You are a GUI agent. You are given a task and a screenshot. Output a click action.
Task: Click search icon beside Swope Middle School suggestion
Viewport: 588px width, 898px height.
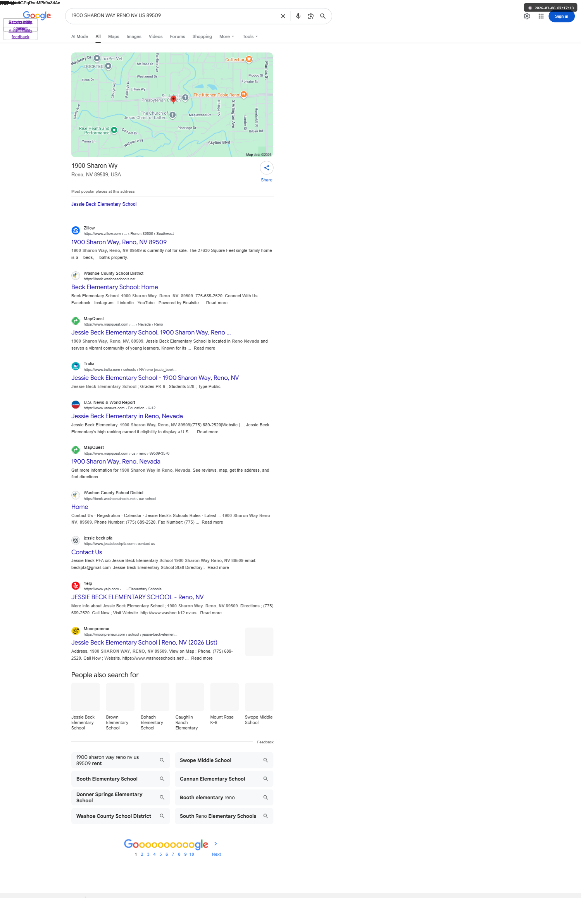tap(266, 760)
